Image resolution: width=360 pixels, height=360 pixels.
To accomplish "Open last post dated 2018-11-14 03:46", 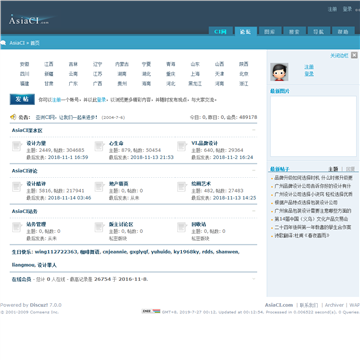I will 69,198.
